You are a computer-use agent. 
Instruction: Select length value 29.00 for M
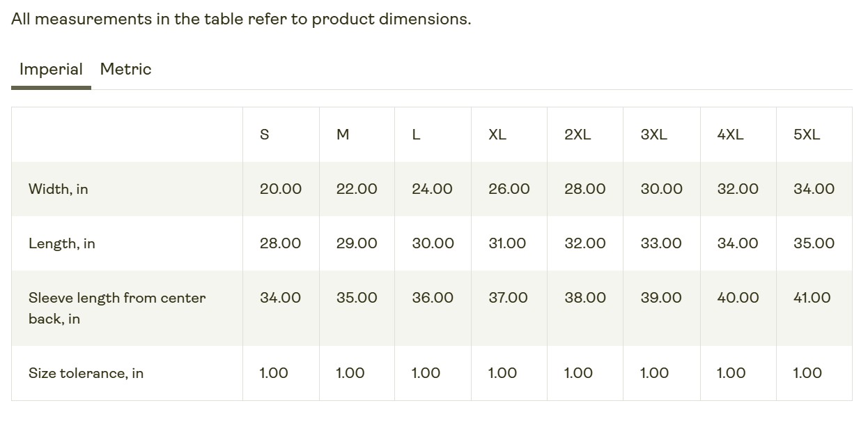[x=357, y=243]
